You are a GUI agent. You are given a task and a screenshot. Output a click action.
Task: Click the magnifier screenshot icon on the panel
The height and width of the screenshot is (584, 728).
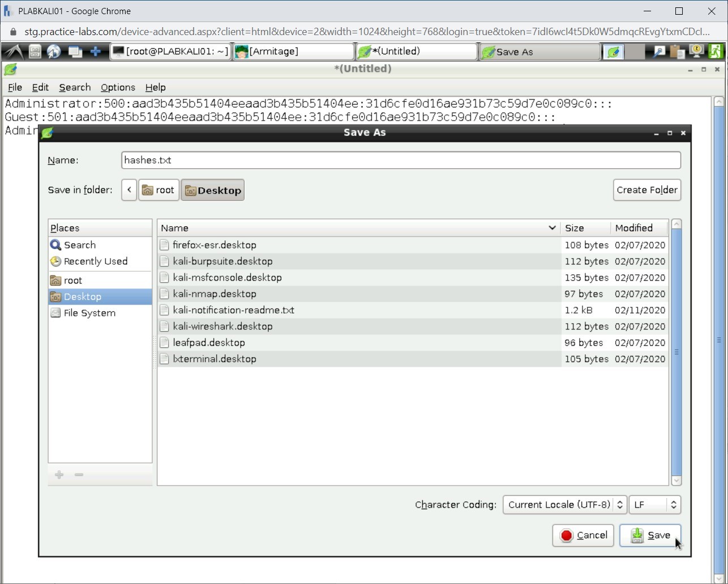658,51
